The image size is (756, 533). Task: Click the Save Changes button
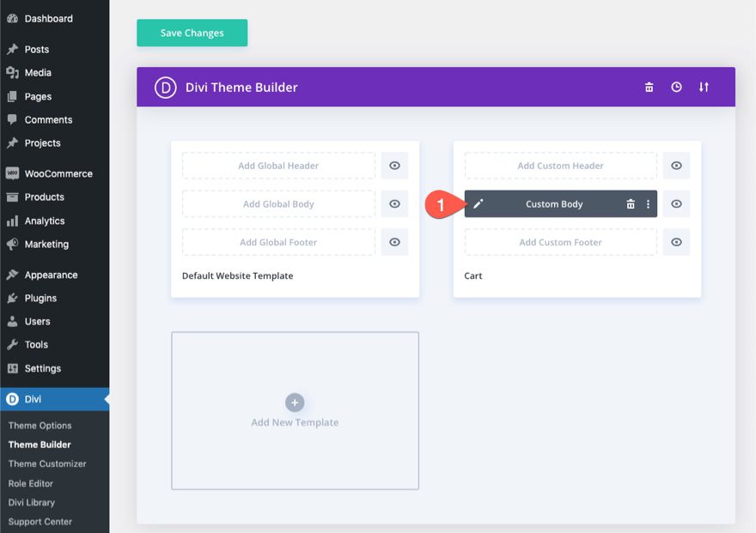tap(192, 33)
